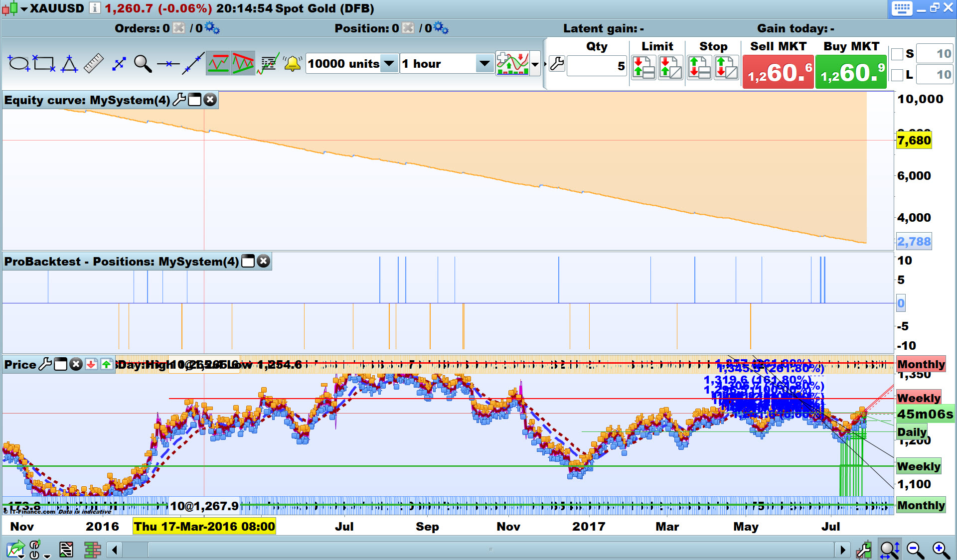Open the indicators button dropdown arrow
The width and height of the screenshot is (957, 560).
coord(535,64)
